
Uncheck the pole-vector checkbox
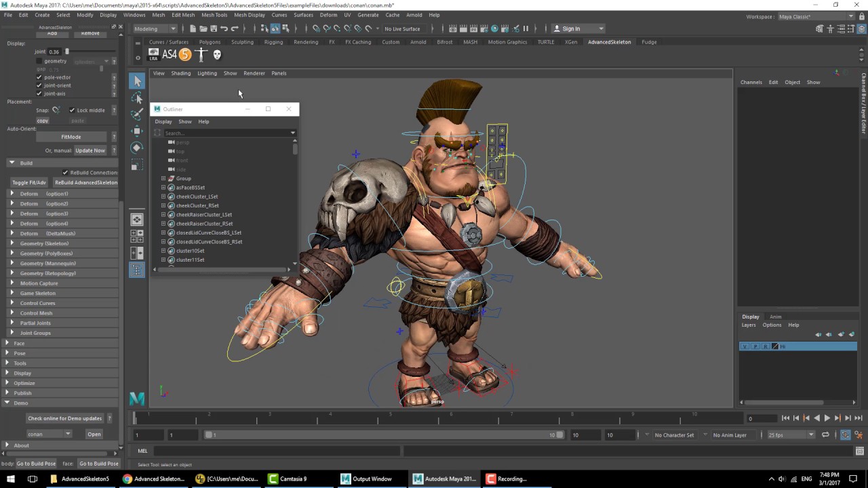tap(39, 77)
